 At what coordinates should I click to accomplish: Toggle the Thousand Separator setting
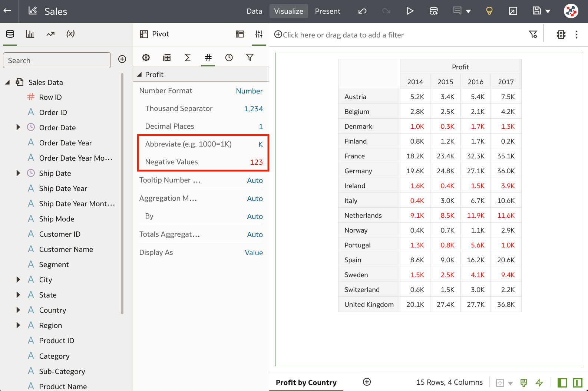pyautogui.click(x=253, y=109)
